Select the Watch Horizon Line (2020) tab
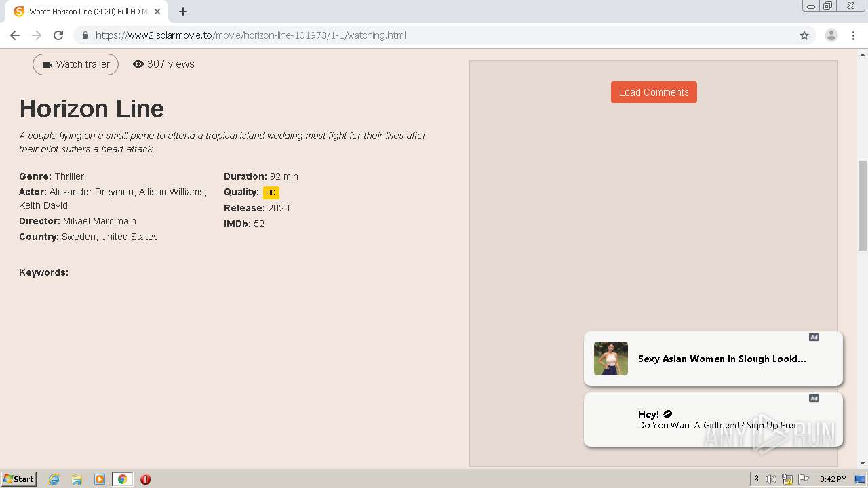The height and width of the screenshot is (488, 868). point(87,12)
